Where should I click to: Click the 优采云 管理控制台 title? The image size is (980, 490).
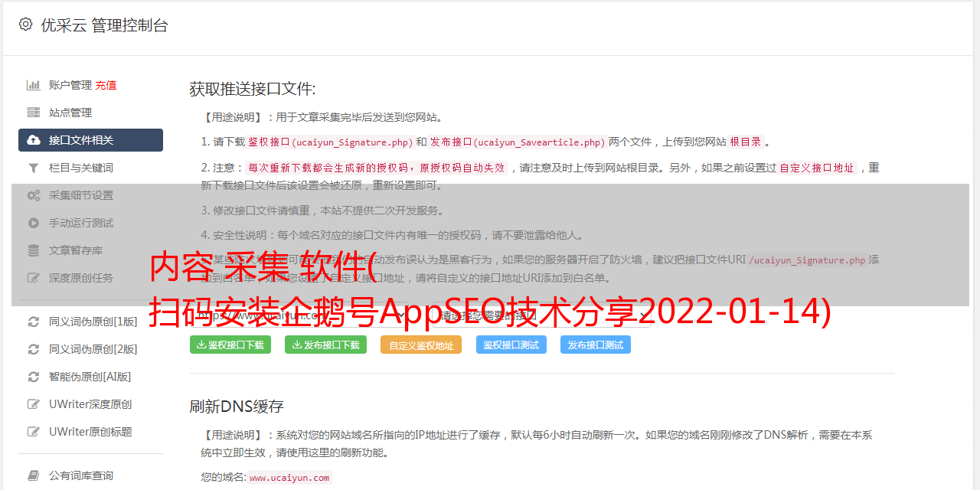pyautogui.click(x=104, y=25)
